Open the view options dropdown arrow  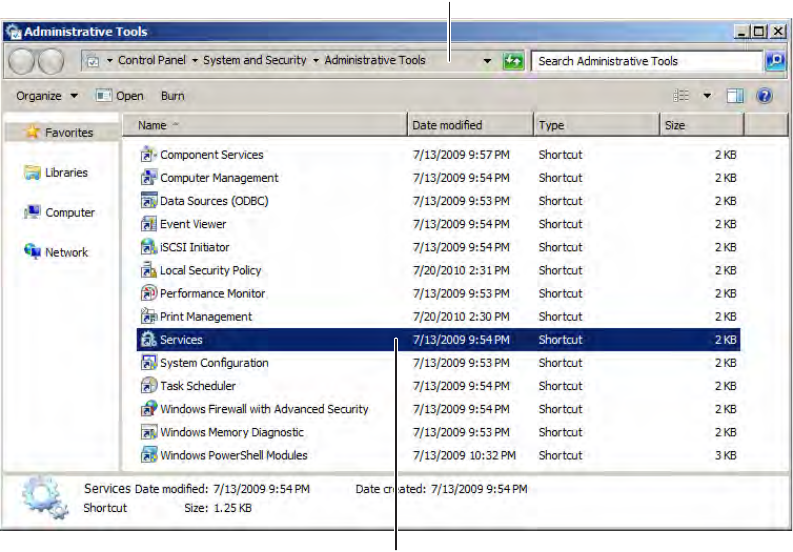point(707,96)
